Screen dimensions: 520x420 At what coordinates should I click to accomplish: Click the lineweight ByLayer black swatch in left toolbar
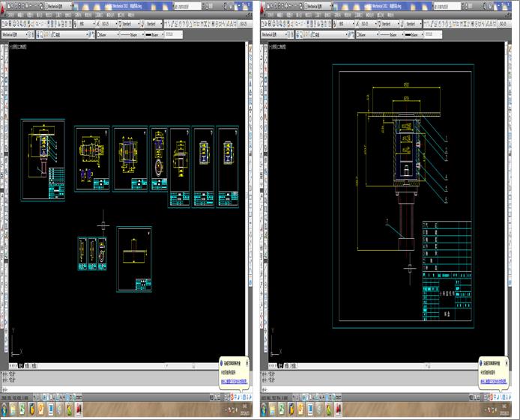(151, 34)
